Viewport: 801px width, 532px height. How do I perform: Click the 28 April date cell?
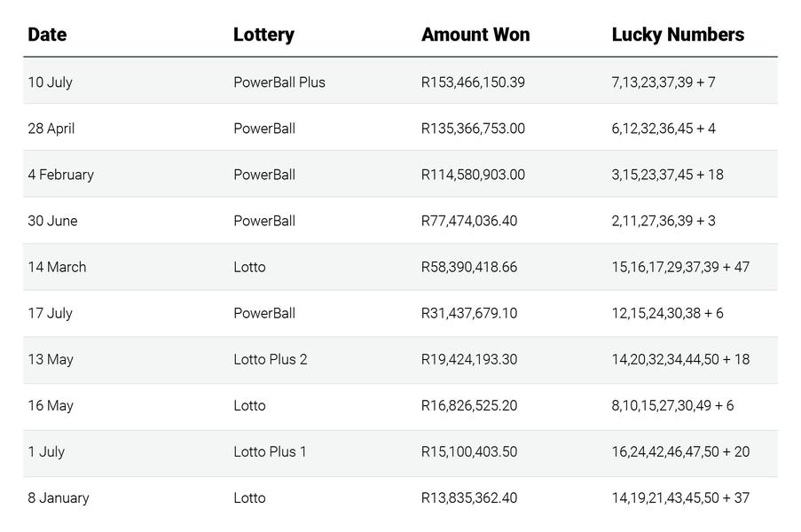pos(51,129)
